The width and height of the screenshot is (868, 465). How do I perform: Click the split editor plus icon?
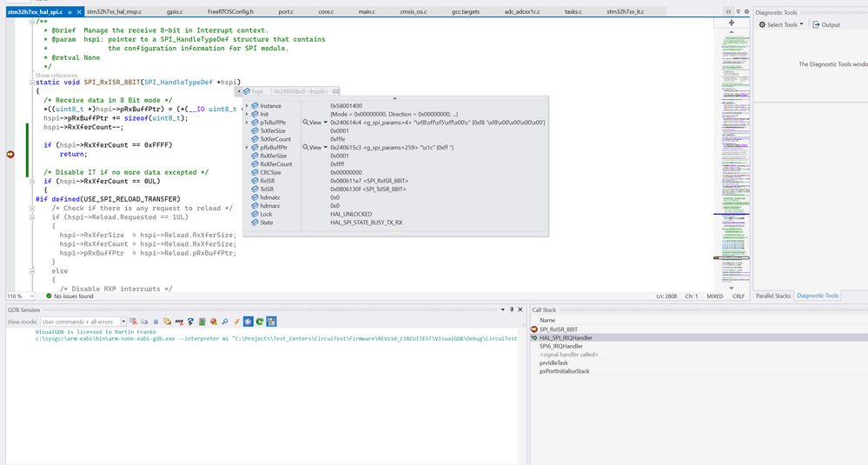(x=731, y=23)
